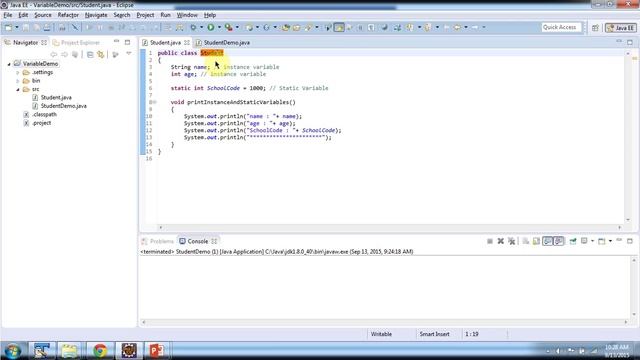Click the green Run button icon
This screenshot has height=360, width=640.
click(x=211, y=27)
